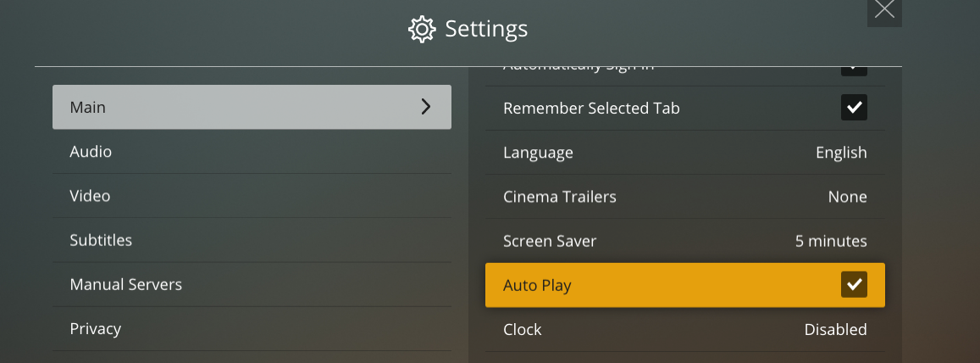Toggle the partially visible Automatically Sign In checkbox
This screenshot has width=980, height=363.
pyautogui.click(x=854, y=69)
